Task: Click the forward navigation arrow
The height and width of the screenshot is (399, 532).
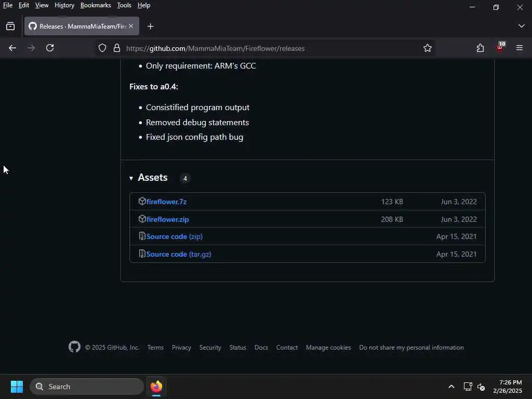Action: [x=31, y=48]
